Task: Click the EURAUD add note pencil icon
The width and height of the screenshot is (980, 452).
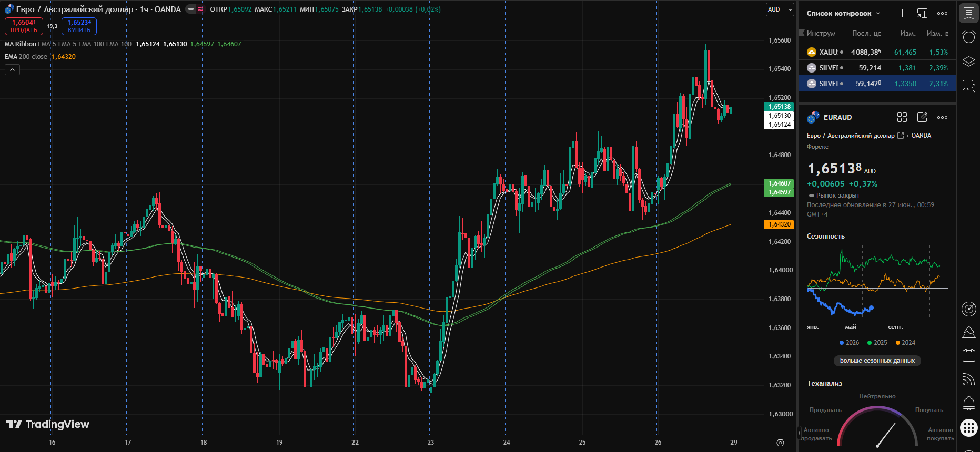Action: 922,117
